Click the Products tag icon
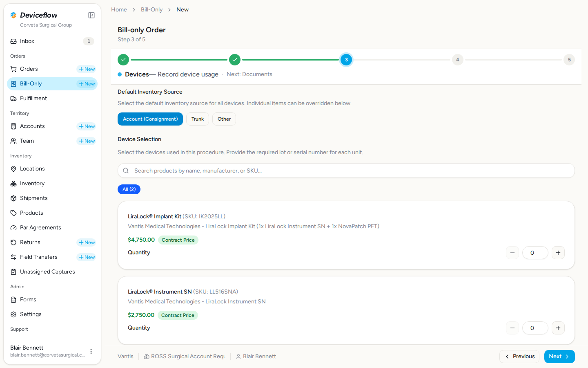The width and height of the screenshot is (588, 368). (x=13, y=213)
